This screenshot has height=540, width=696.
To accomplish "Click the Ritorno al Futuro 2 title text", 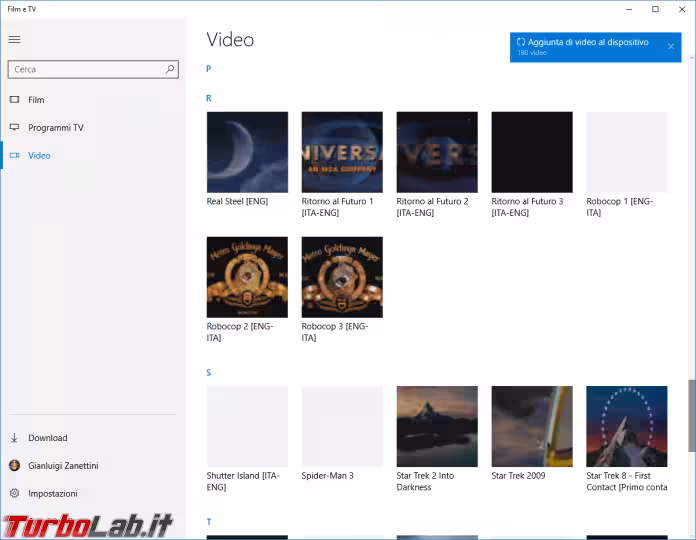I will (432, 207).
